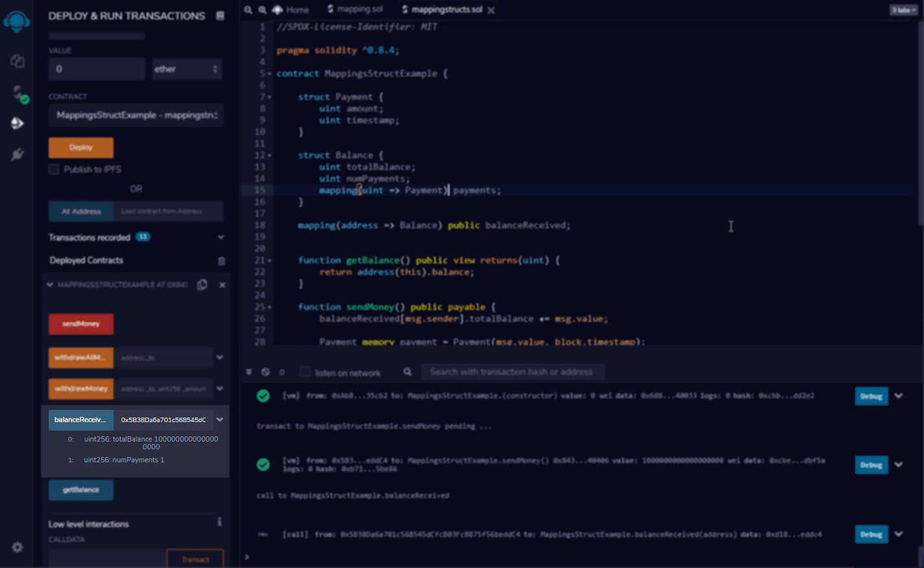924x568 pixels.
Task: Toggle Publish to IPFS checkbox
Action: [x=54, y=169]
